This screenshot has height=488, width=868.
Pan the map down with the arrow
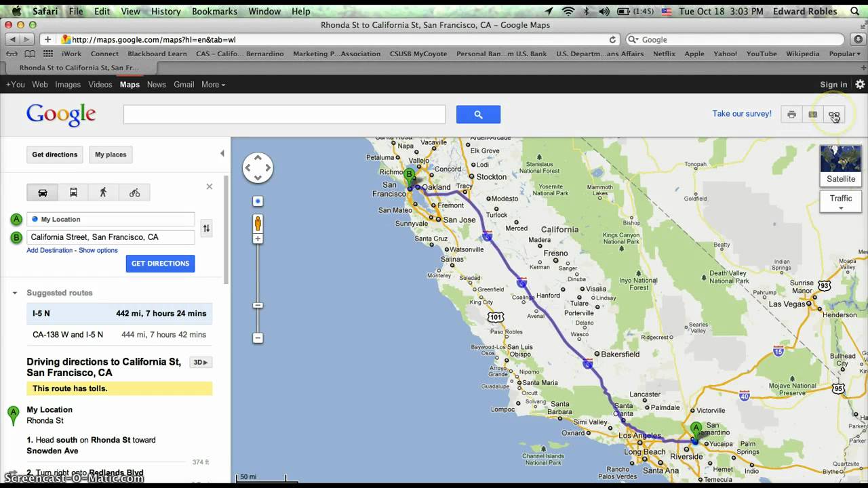click(x=258, y=178)
